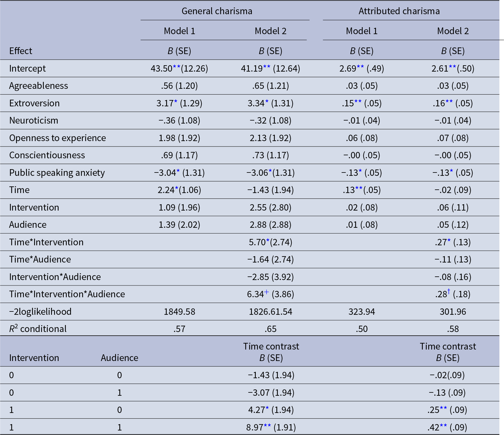
Task: Select the value '1.09 (1.96)'
Action: click(x=179, y=208)
